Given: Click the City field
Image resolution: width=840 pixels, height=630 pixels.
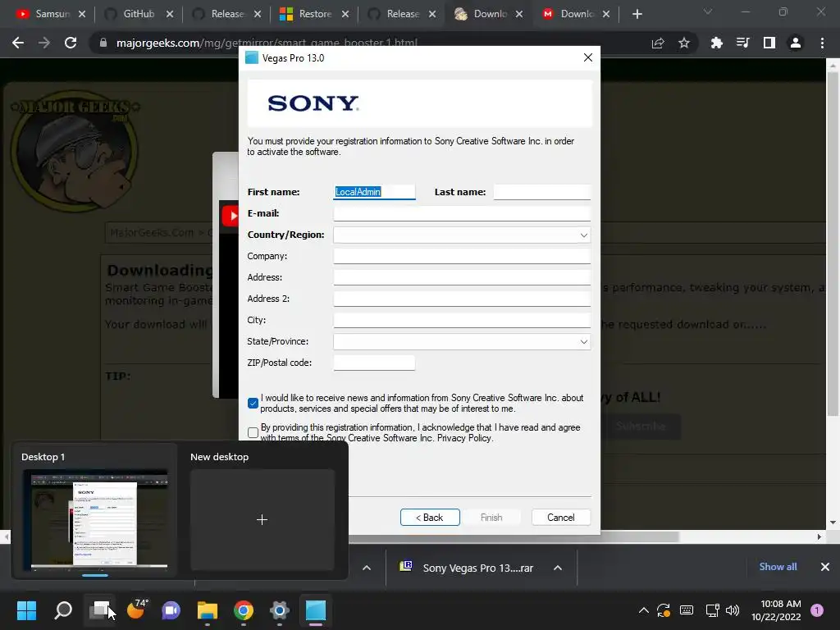Looking at the screenshot, I should [x=462, y=320].
